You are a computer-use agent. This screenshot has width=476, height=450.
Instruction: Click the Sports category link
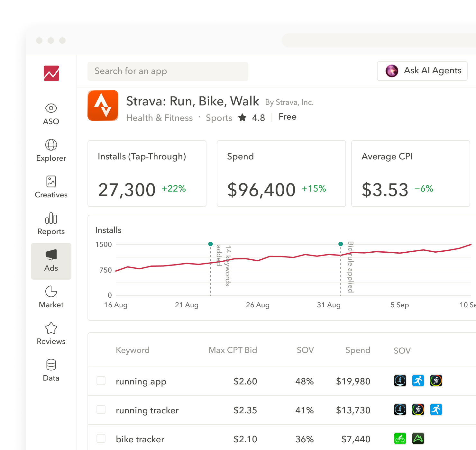click(x=219, y=118)
